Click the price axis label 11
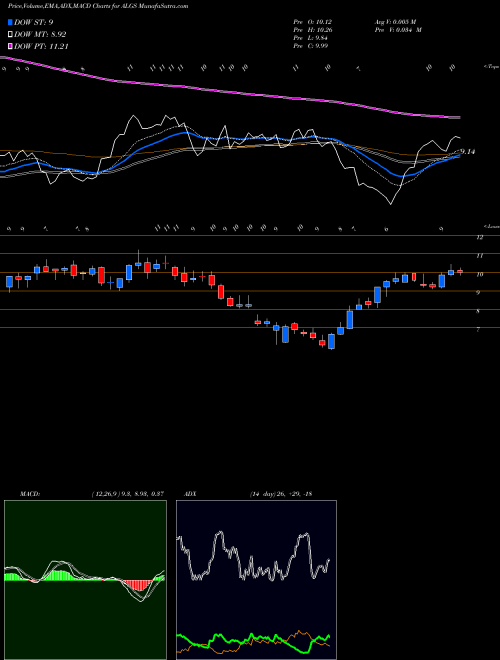The image size is (500, 660). tap(479, 255)
